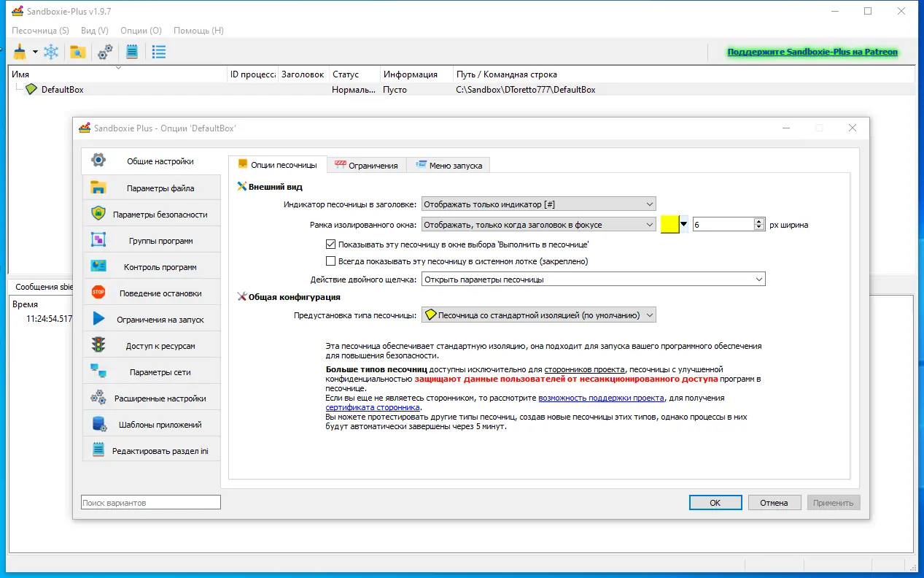Click the Применить button
This screenshot has height=578, width=924.
click(x=834, y=503)
